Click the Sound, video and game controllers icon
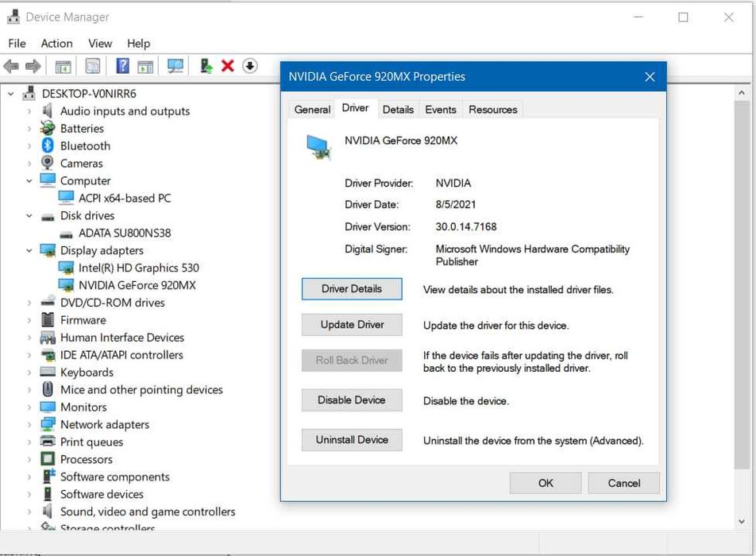Image resolution: width=756 pixels, height=556 pixels. 47,511
